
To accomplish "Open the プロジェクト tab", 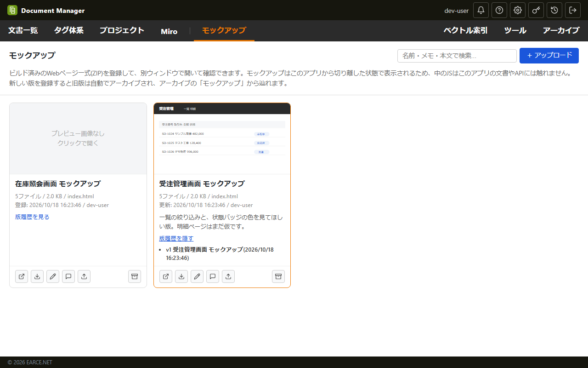I will coord(122,31).
